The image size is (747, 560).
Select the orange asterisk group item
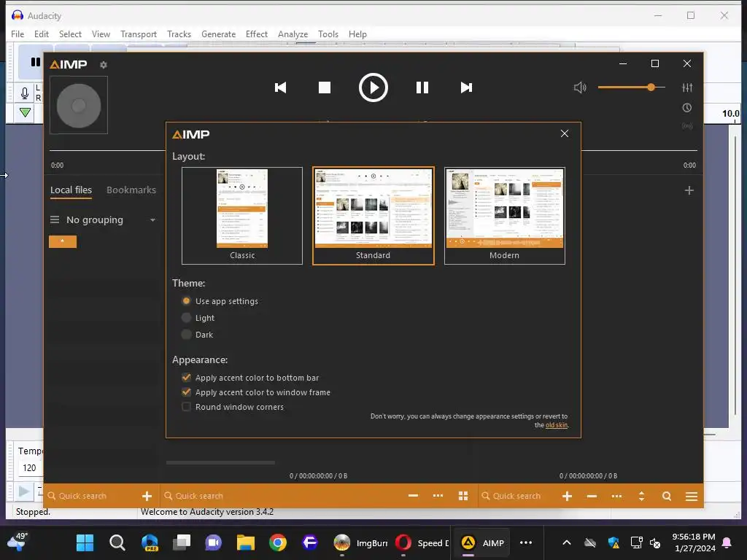(63, 241)
